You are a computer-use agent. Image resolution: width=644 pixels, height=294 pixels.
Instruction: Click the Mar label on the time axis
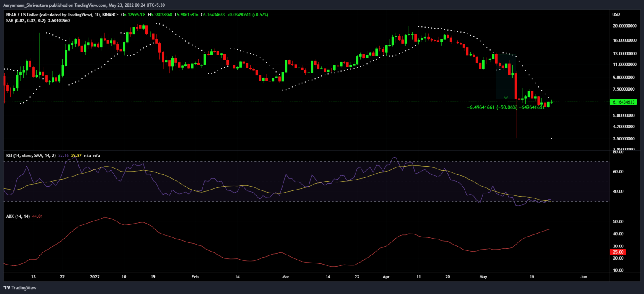(286, 277)
